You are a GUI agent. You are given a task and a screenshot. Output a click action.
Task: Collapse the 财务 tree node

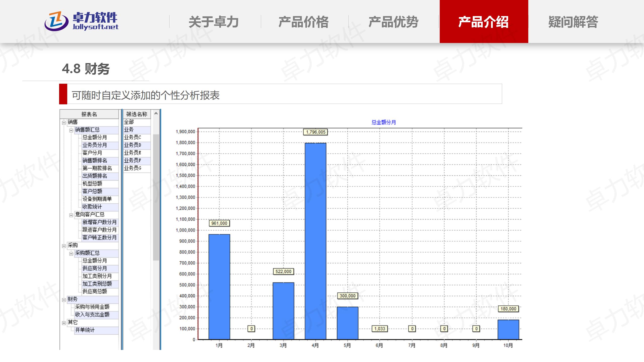point(64,300)
